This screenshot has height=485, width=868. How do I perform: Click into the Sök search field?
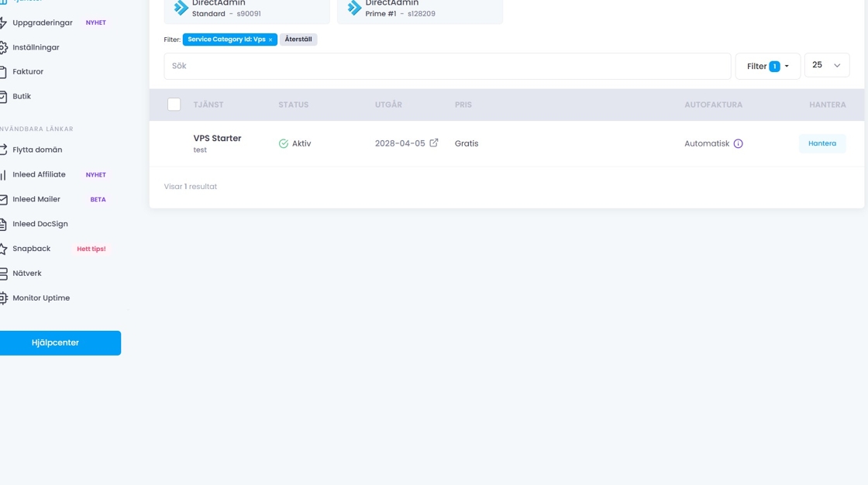[x=446, y=67]
